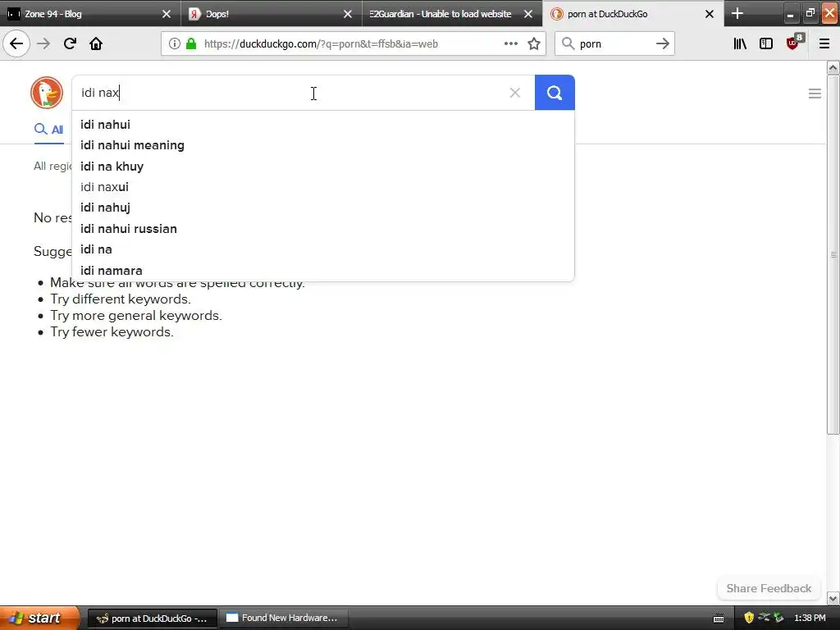Submit browser search with the arrow
840x630 pixels.
coord(663,43)
